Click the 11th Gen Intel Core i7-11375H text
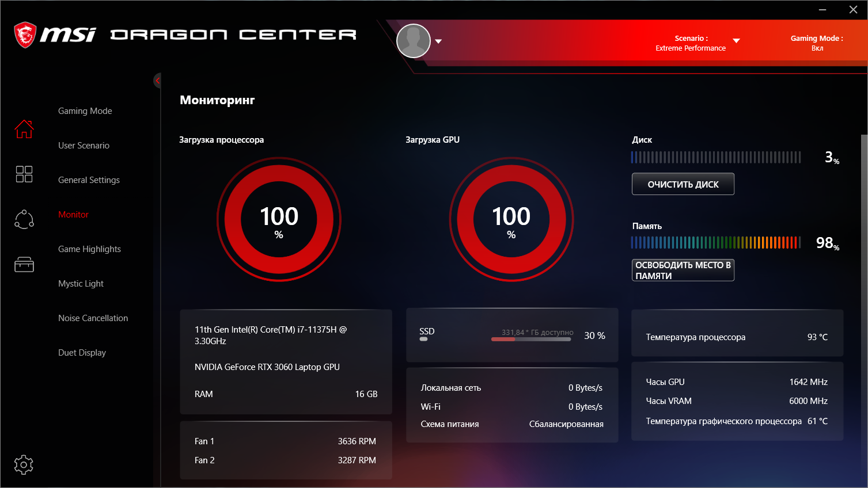 (x=271, y=335)
